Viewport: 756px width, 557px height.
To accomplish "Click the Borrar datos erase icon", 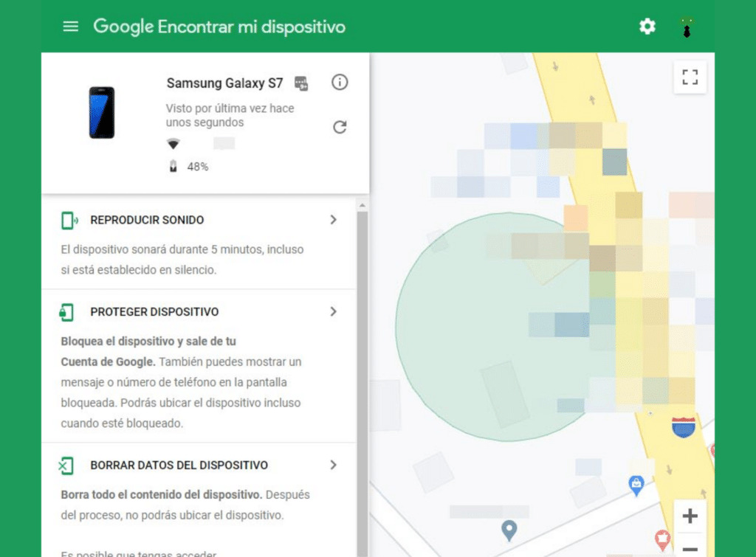I will coord(66,466).
